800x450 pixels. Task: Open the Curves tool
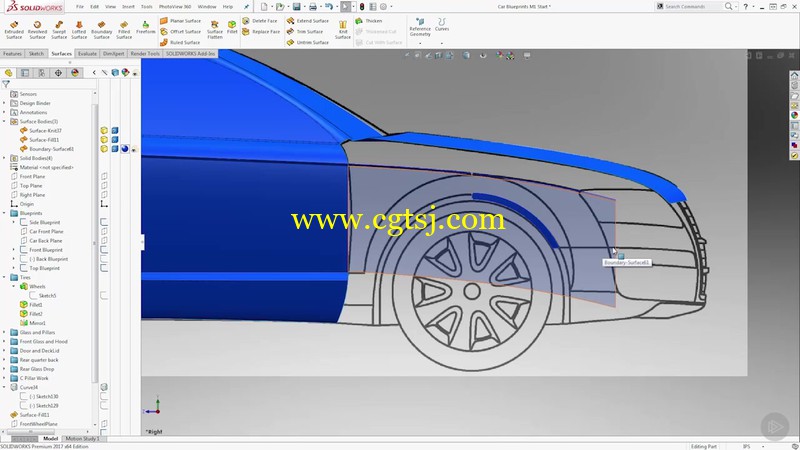pos(442,25)
